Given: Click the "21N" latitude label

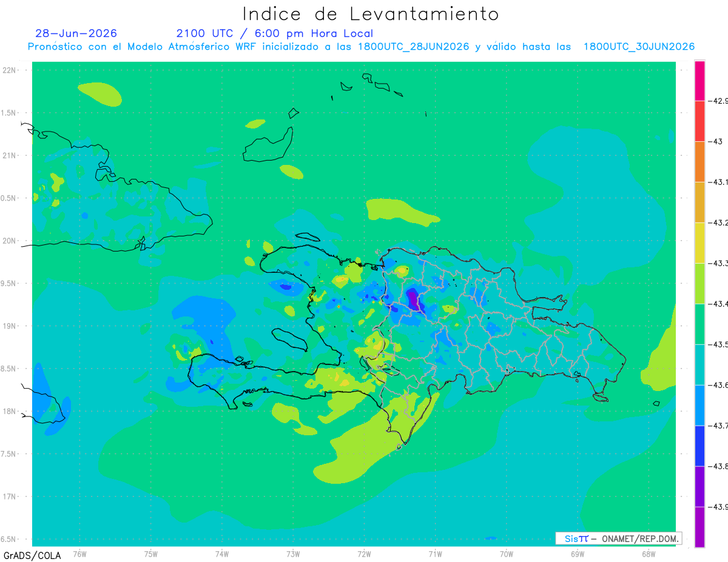Looking at the screenshot, I should pos(10,155).
